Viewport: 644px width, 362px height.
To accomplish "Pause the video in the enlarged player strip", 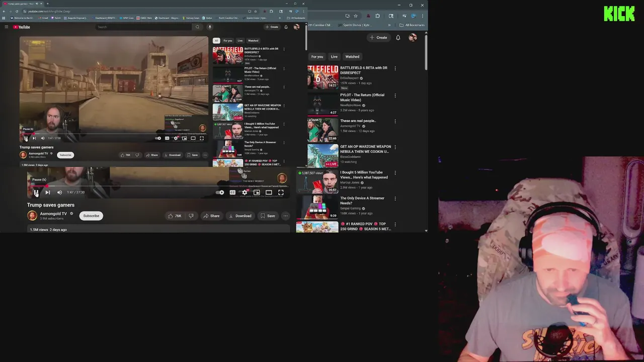I will pos(36,192).
